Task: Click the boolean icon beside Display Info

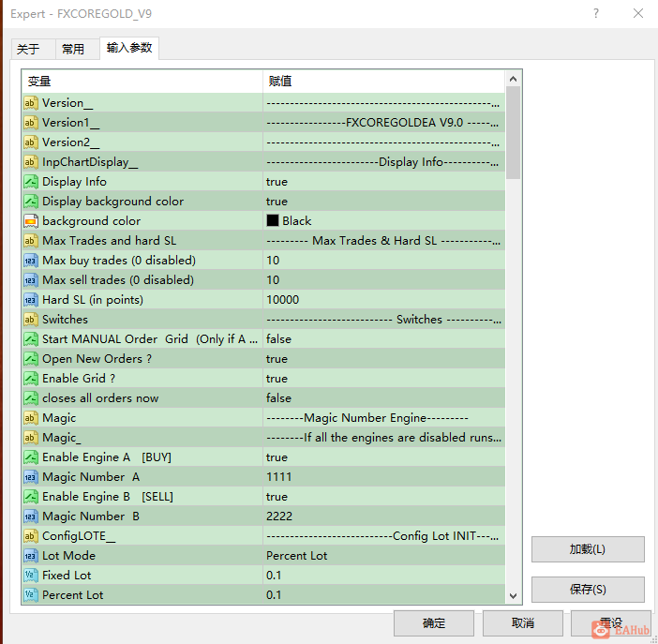Action: 31,182
